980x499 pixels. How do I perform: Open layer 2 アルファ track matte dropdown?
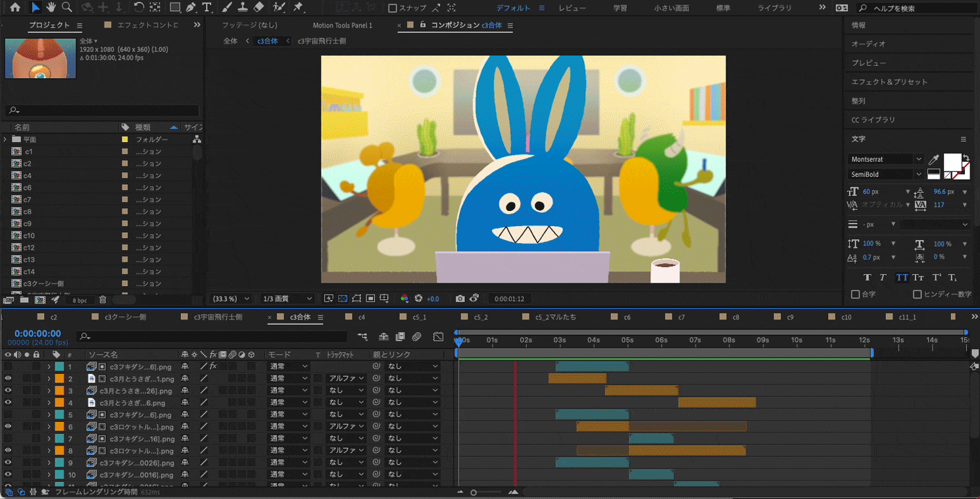point(347,379)
